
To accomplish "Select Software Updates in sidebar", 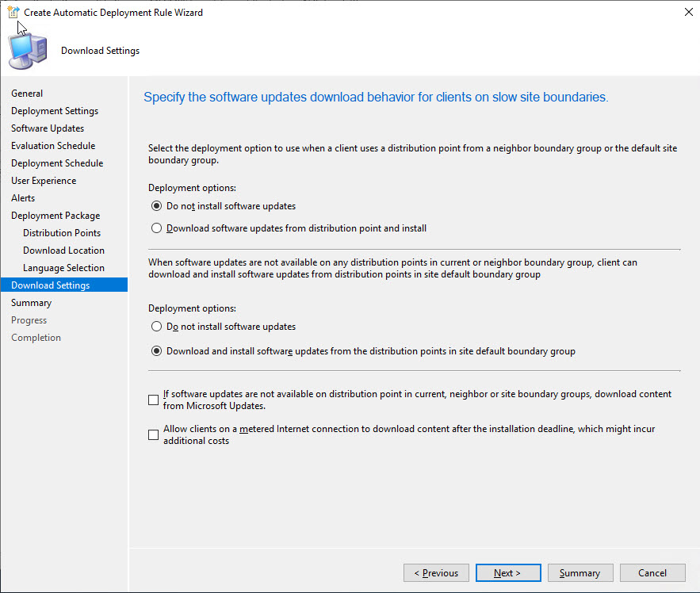I will pos(48,128).
